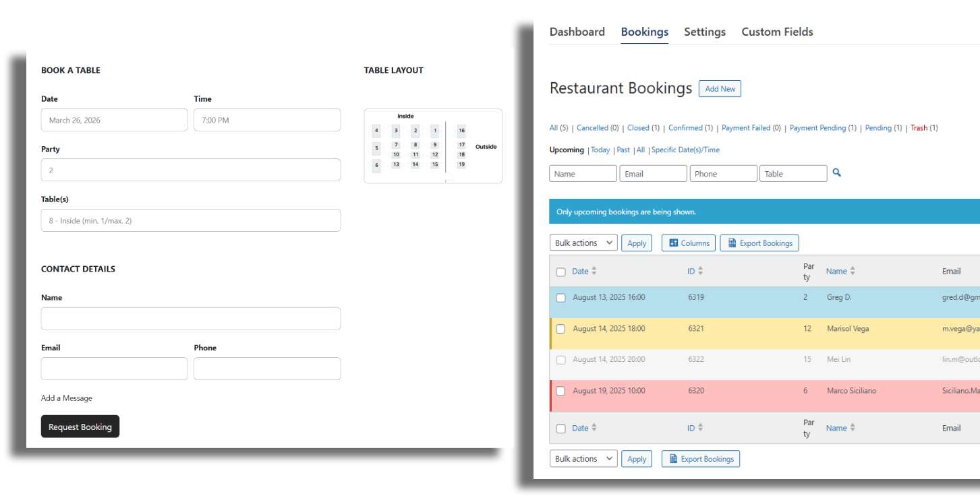Open the Custom Fields tab
The image size is (980, 496).
click(777, 32)
